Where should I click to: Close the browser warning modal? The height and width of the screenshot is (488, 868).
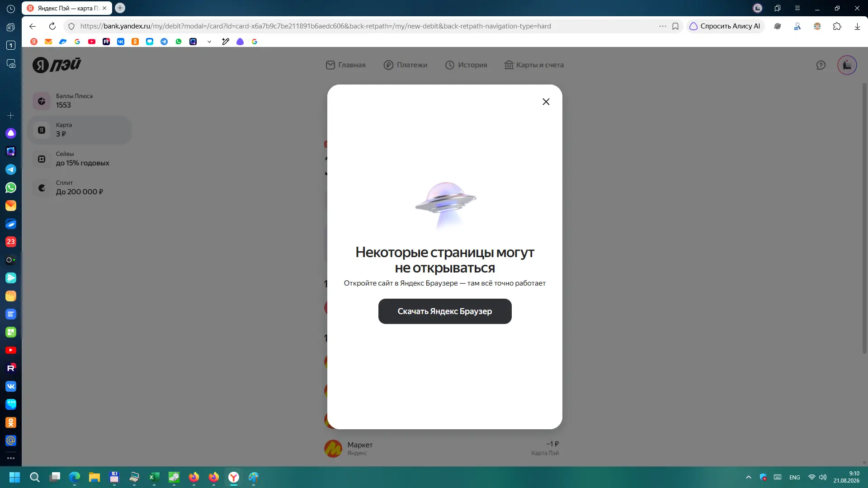click(x=546, y=102)
